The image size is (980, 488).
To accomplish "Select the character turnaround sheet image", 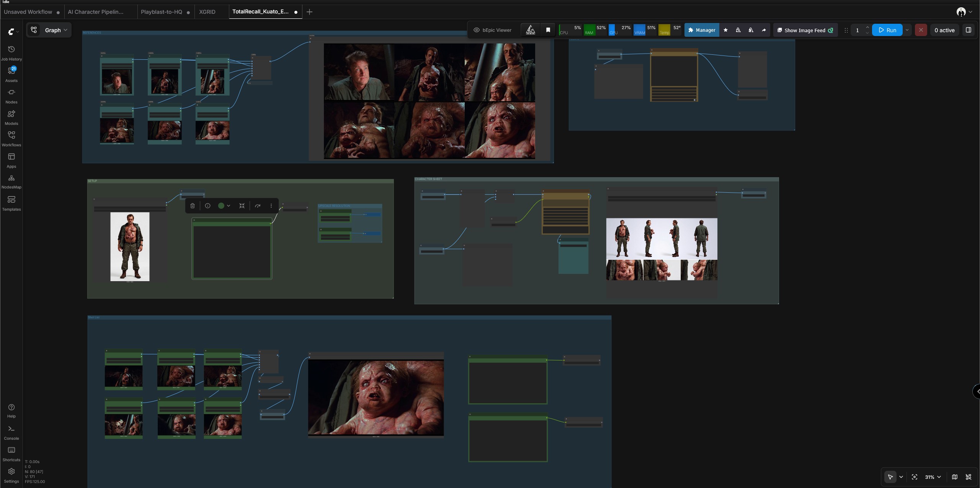I will coord(661,249).
